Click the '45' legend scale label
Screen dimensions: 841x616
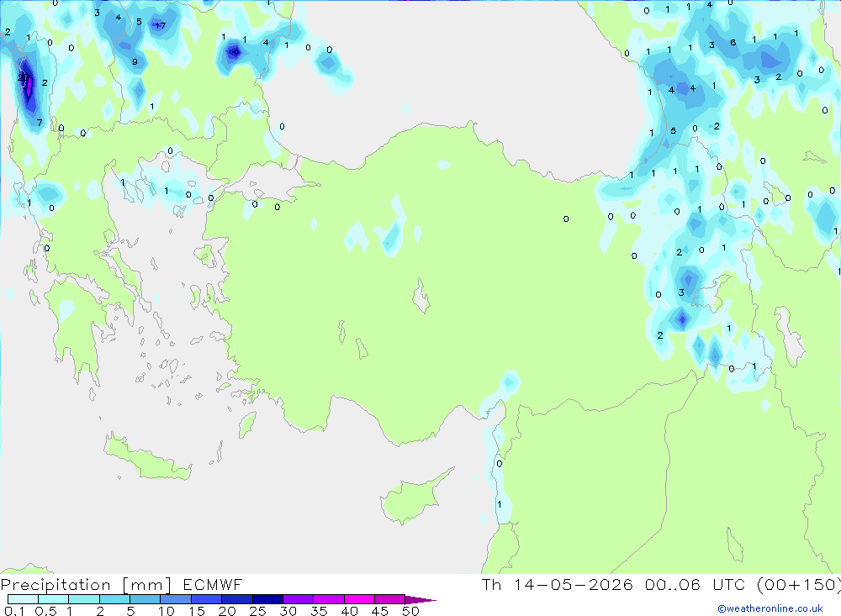click(380, 611)
